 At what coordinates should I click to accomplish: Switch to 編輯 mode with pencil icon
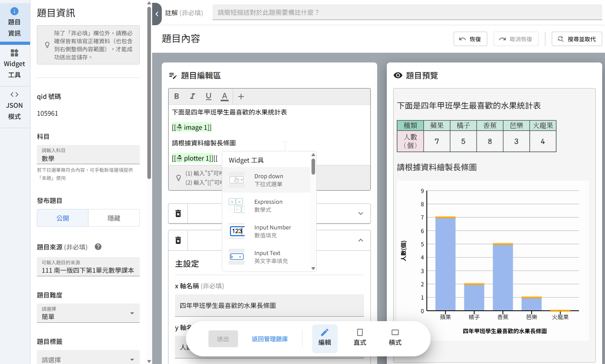[325, 338]
